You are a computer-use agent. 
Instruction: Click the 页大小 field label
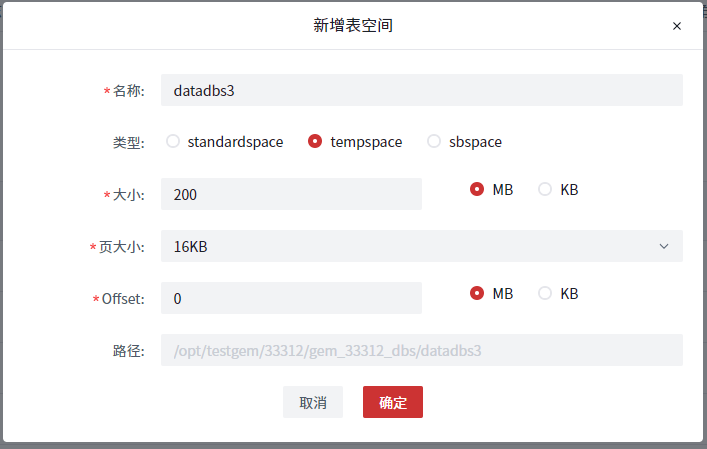click(x=122, y=247)
